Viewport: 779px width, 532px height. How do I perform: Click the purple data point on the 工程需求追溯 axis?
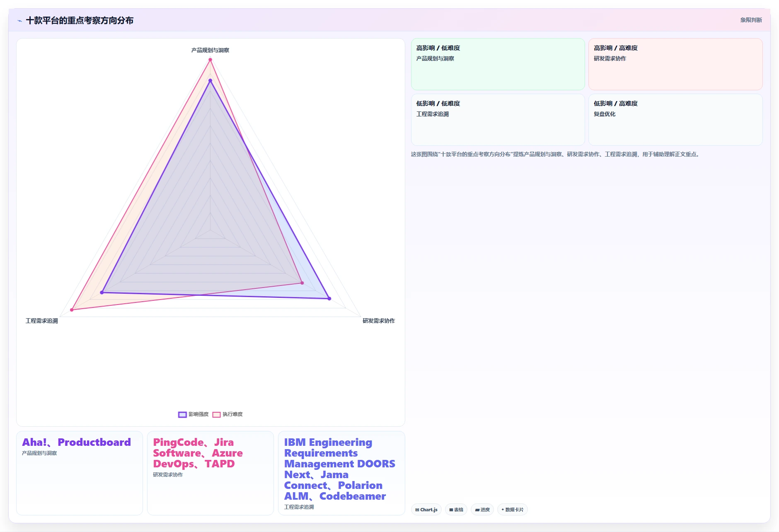(102, 293)
